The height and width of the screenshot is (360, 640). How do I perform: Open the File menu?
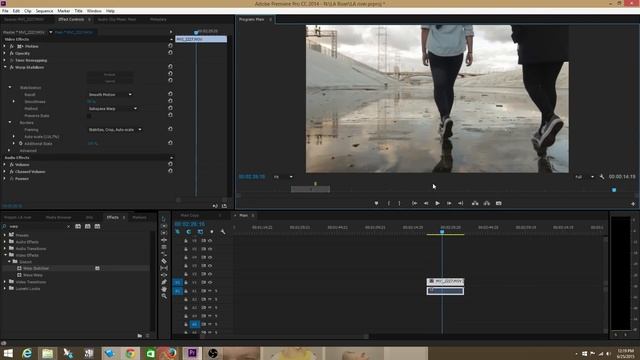click(5, 11)
